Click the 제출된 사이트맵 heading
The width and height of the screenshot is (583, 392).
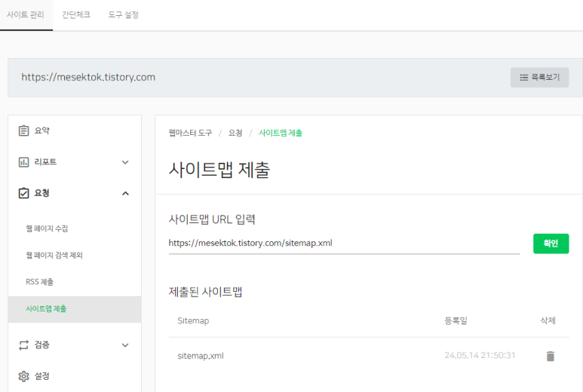pyautogui.click(x=205, y=292)
